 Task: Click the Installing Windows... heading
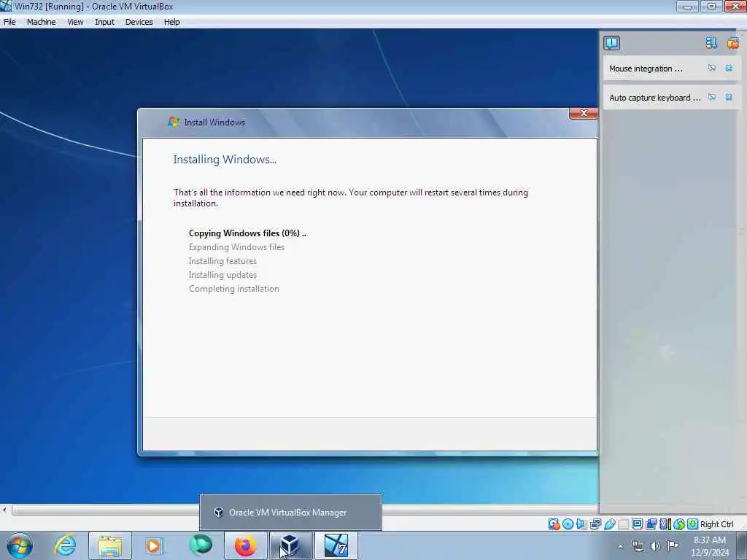click(x=225, y=160)
